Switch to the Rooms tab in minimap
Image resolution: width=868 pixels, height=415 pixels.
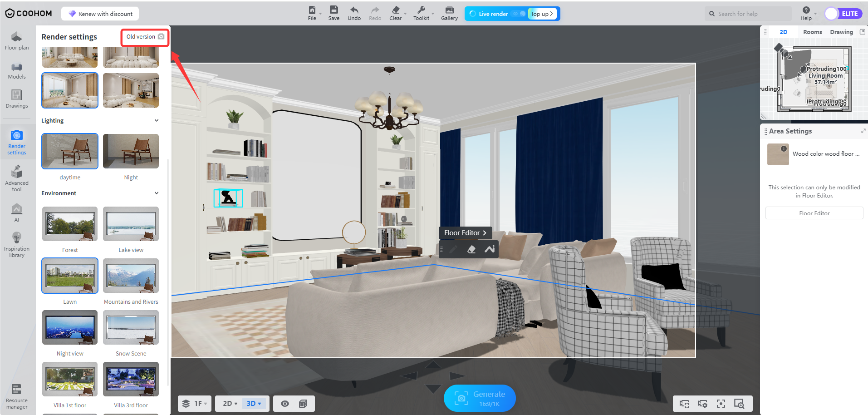[x=812, y=32]
